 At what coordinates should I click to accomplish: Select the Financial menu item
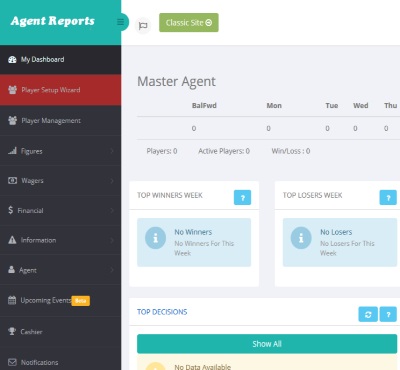(x=60, y=210)
